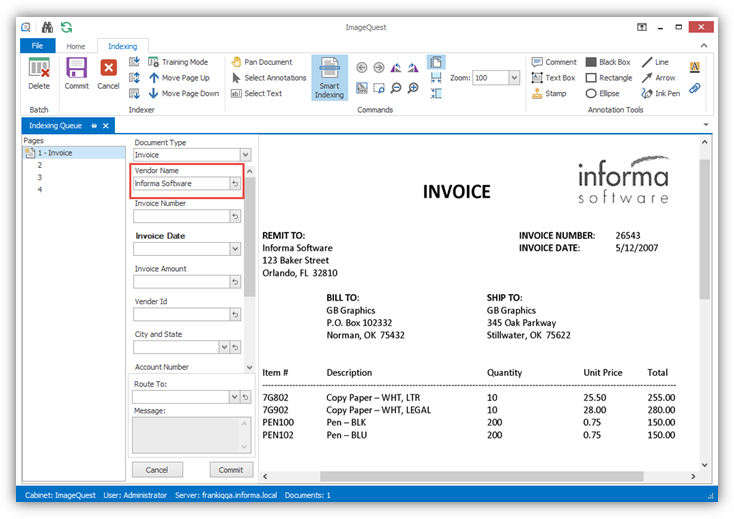Click the Invoice Number input field
734x519 pixels.
[x=181, y=216]
